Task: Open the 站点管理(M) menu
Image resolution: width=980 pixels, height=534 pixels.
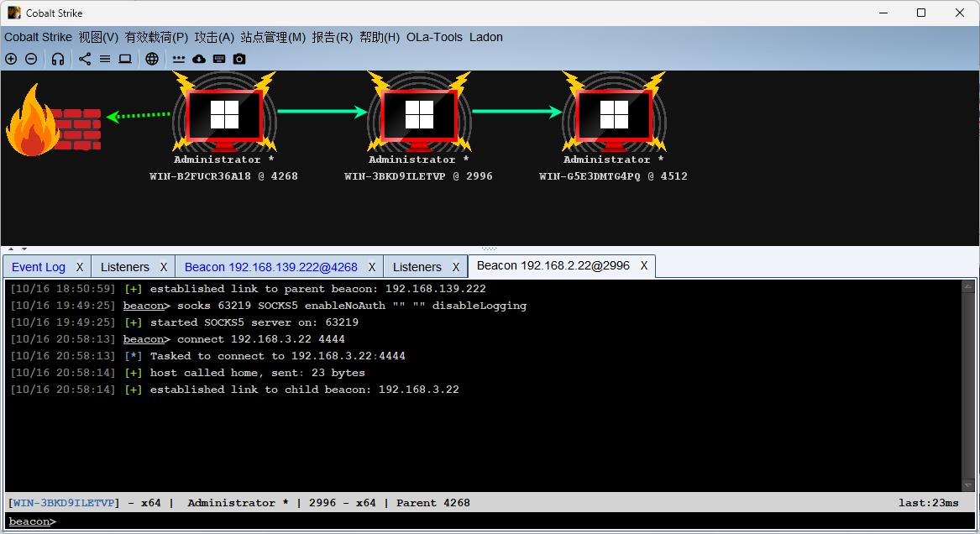Action: click(x=273, y=37)
